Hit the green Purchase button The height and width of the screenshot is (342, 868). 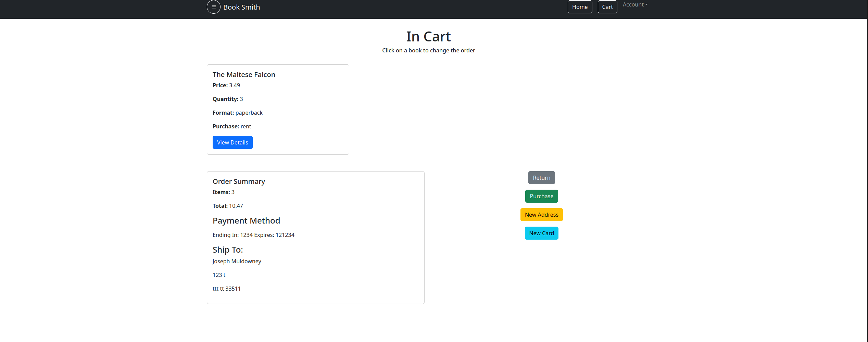pyautogui.click(x=541, y=196)
